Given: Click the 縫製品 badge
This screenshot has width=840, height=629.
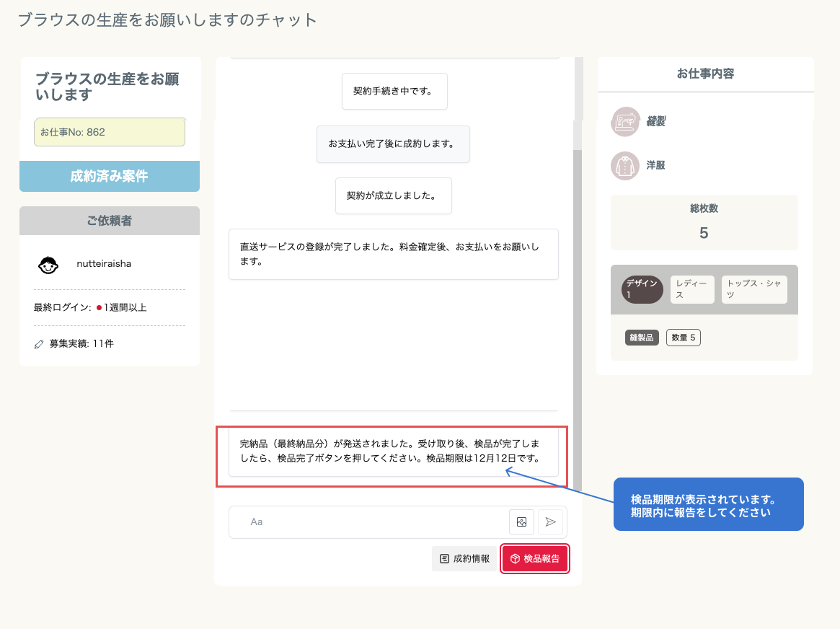Looking at the screenshot, I should (642, 338).
